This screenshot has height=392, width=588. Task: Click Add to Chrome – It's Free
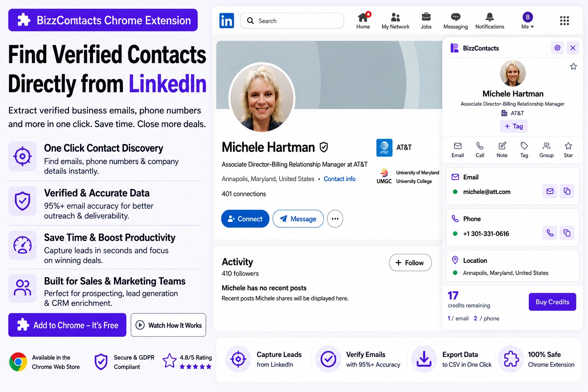coord(67,325)
